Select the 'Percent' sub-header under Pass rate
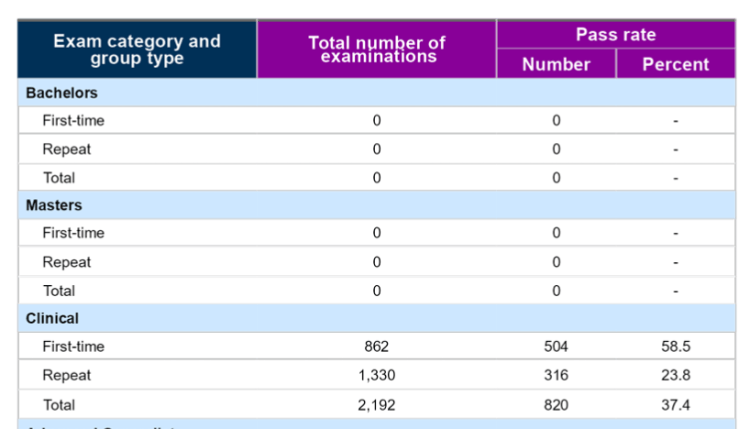 [x=676, y=64]
